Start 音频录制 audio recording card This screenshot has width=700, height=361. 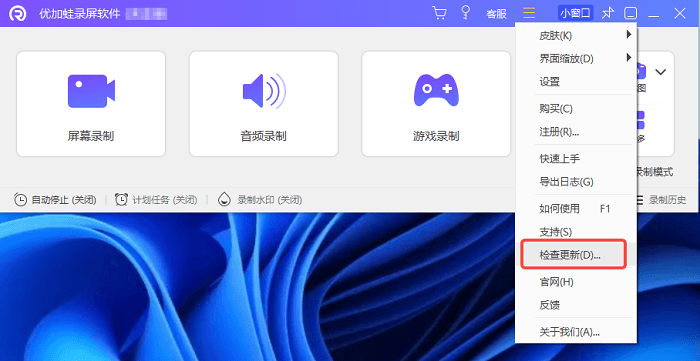(x=263, y=104)
